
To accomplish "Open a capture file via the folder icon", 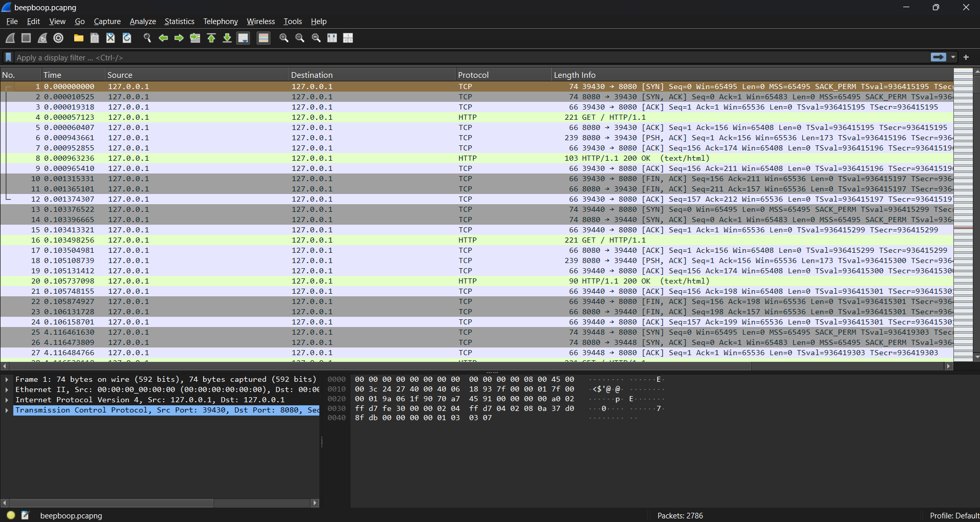I will point(78,38).
